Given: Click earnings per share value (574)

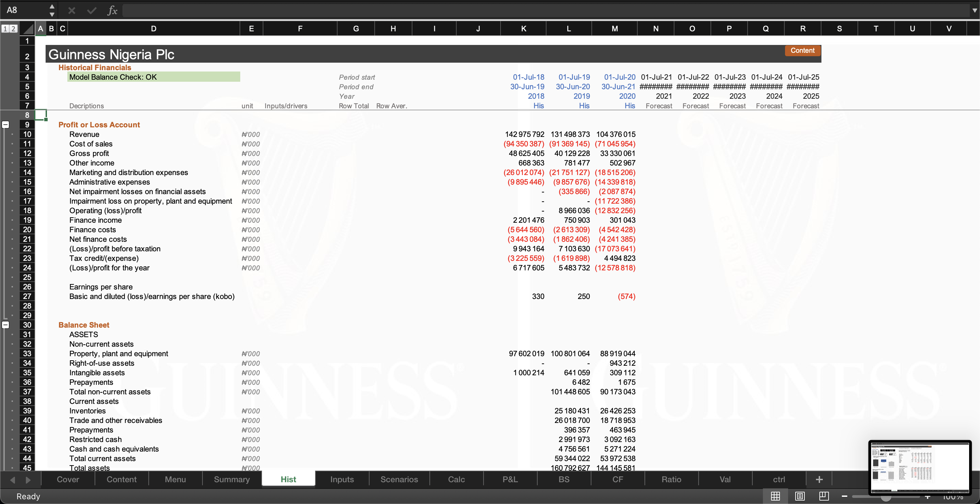Looking at the screenshot, I should pos(626,296).
